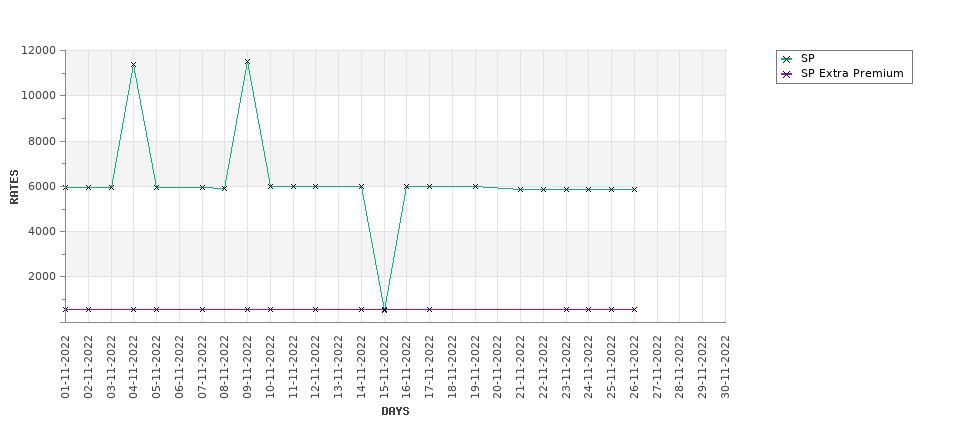Click the 06-11-2022 x-axis date label
Screen dimensions: 975x429
click(x=179, y=367)
